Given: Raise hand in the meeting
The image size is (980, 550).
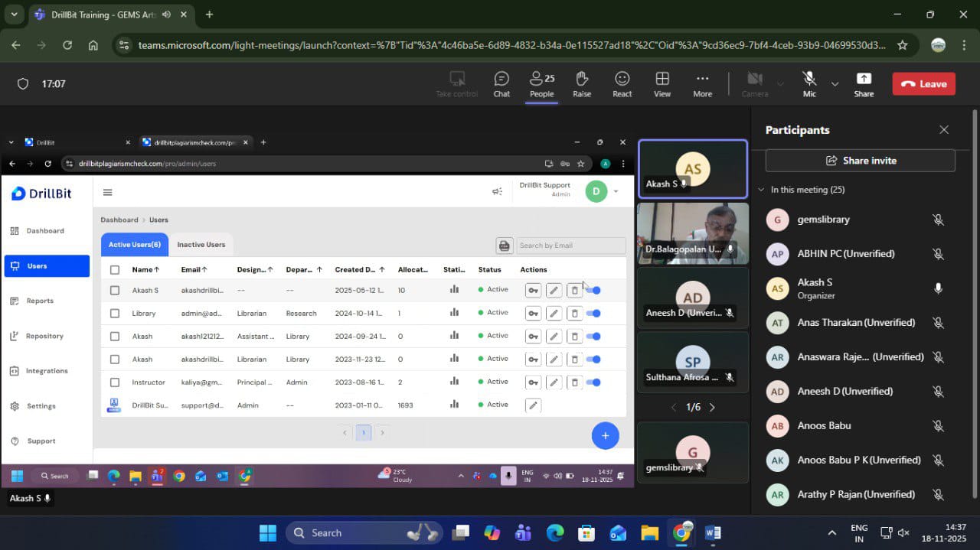Looking at the screenshot, I should (x=582, y=83).
